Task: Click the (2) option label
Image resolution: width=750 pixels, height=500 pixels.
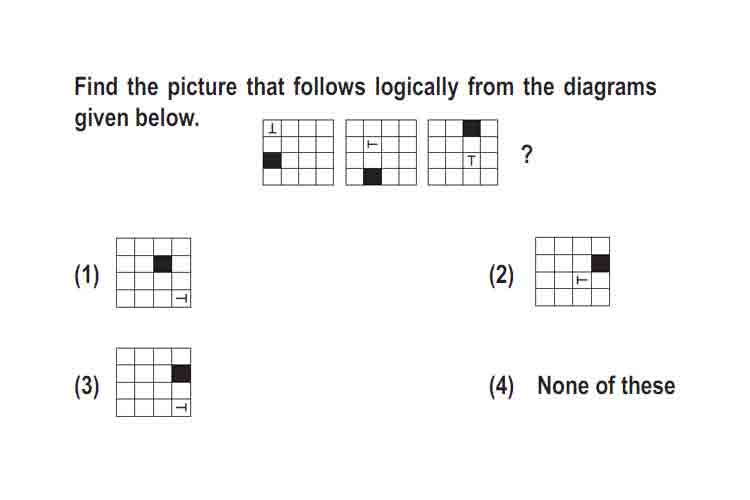Action: point(501,276)
